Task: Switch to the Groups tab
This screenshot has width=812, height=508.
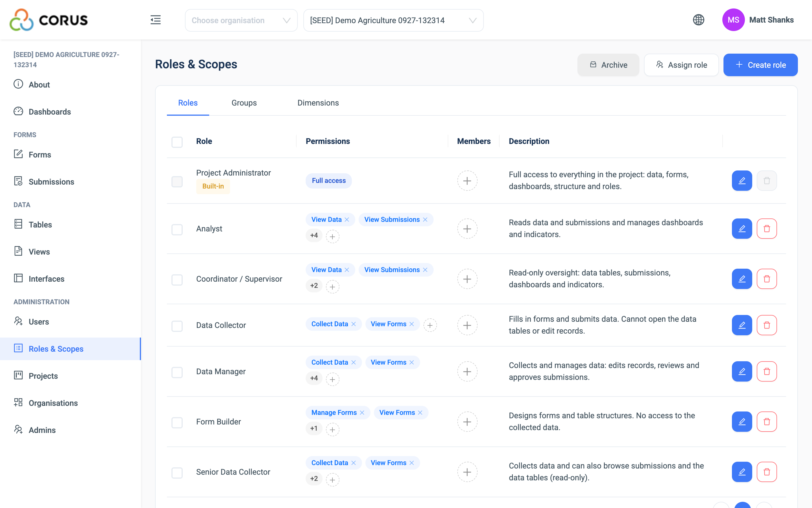Action: [x=244, y=103]
